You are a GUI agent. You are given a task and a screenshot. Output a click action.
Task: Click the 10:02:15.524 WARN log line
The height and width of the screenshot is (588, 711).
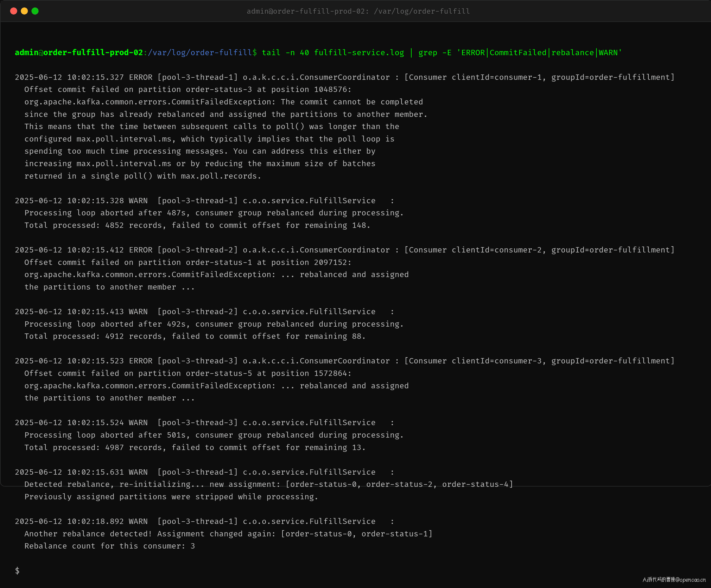[x=204, y=423]
